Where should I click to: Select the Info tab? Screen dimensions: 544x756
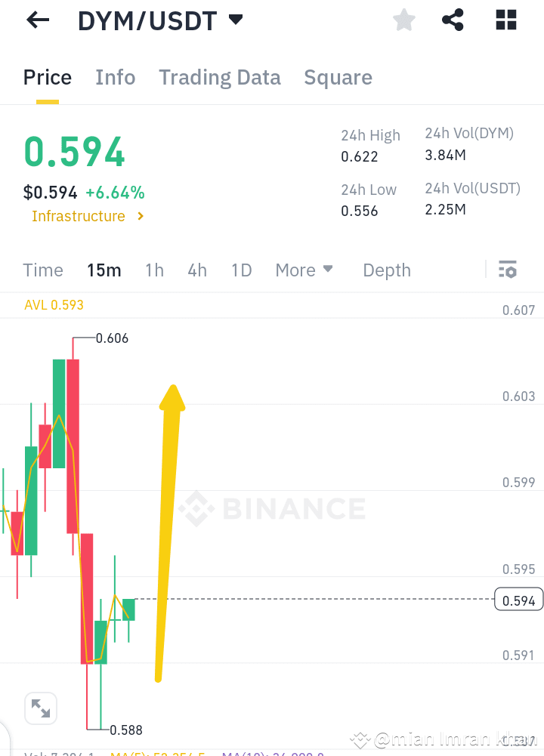(115, 77)
